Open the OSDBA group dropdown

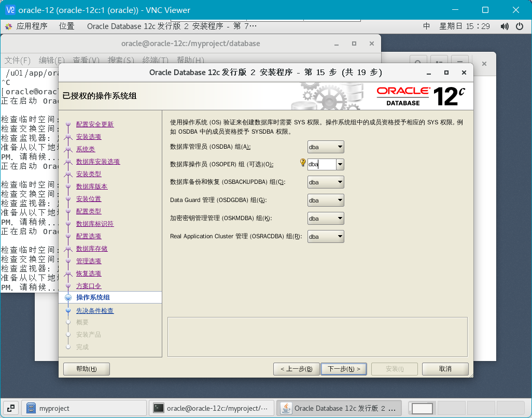tap(326, 147)
